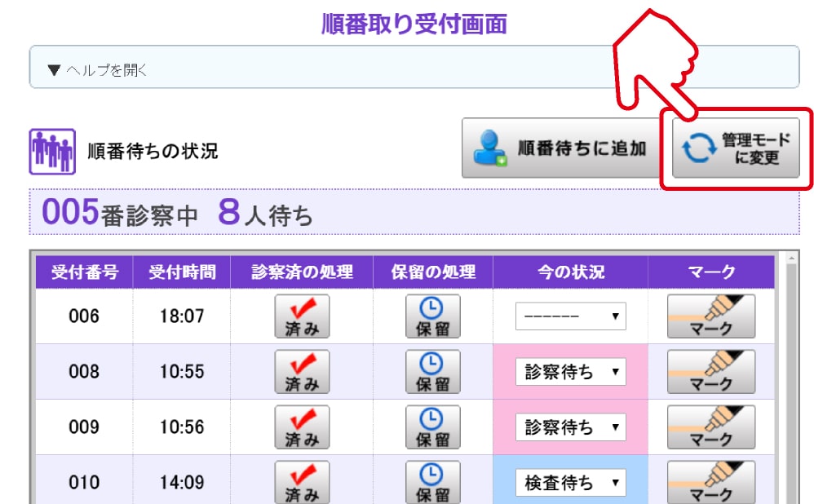Click the list's vertical scrollbar track
814x504 pixels.
click(791, 384)
